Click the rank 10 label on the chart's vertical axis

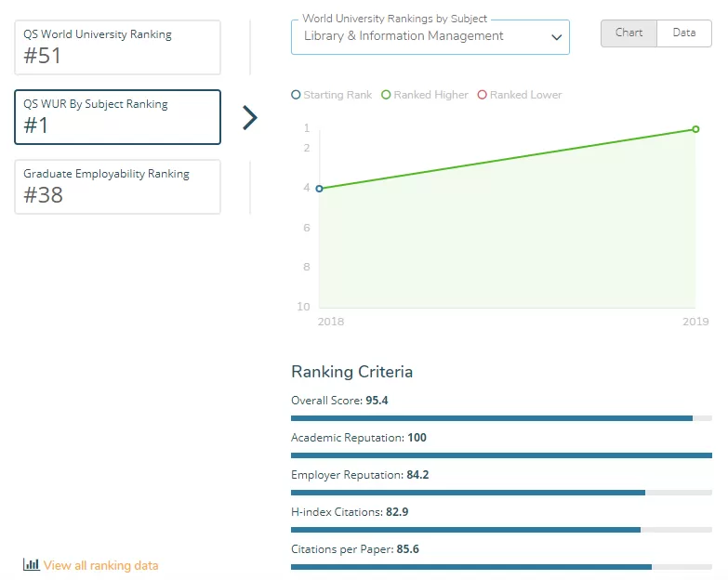tap(304, 306)
